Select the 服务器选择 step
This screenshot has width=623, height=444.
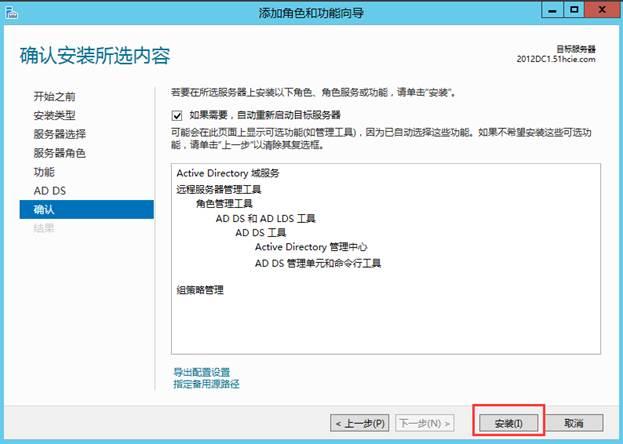[60, 134]
